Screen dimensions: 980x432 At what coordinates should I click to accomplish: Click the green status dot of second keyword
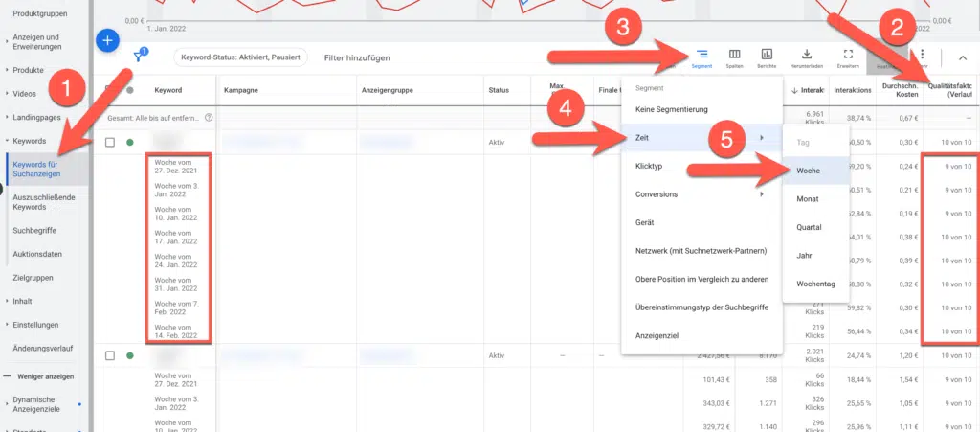tap(130, 355)
